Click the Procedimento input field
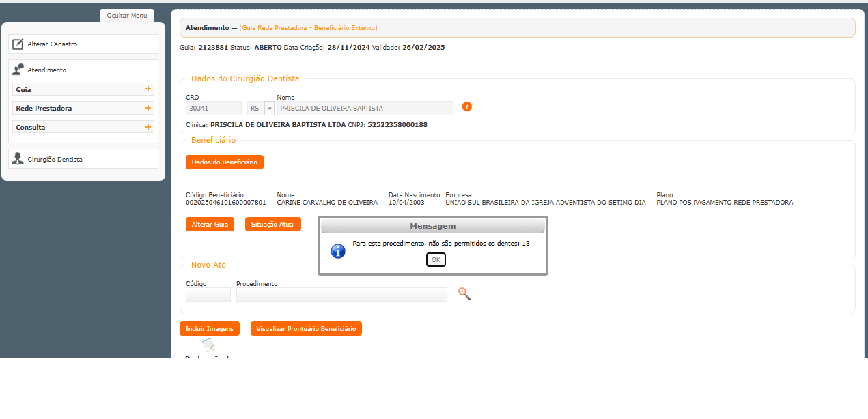The width and height of the screenshot is (868, 419). coord(341,294)
